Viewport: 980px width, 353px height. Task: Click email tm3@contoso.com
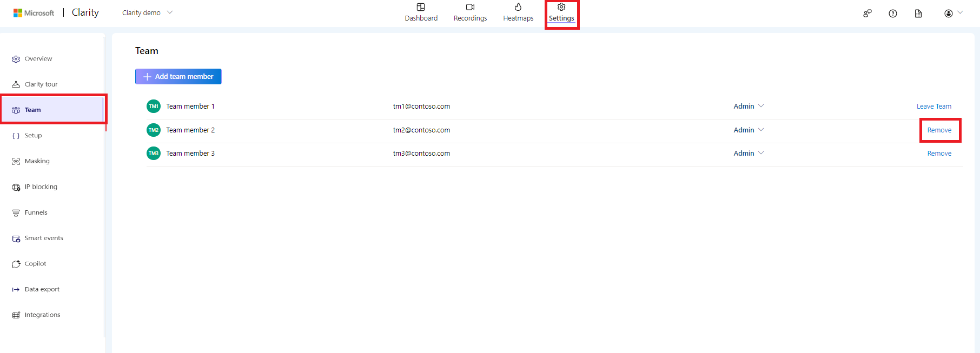tap(421, 154)
